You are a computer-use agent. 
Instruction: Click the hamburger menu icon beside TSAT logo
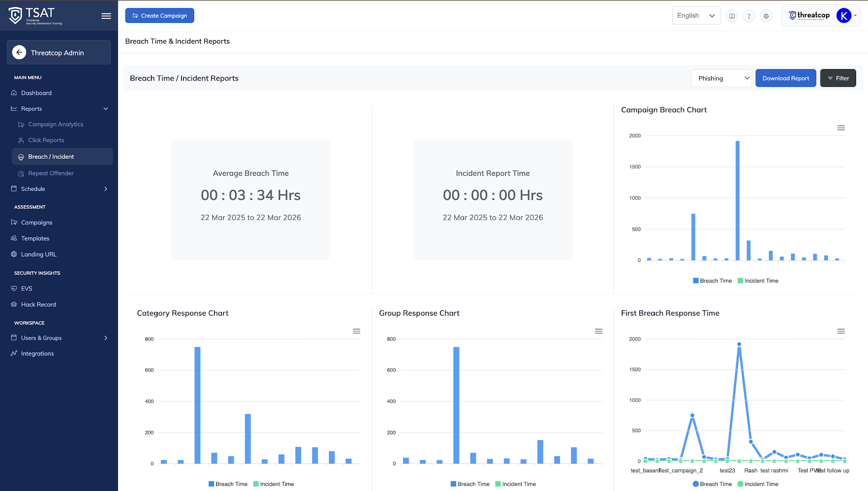point(106,16)
